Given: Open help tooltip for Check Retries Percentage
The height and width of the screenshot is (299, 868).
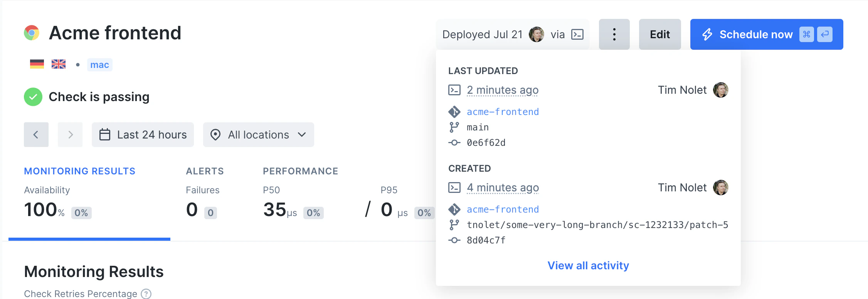Looking at the screenshot, I should coord(146,294).
